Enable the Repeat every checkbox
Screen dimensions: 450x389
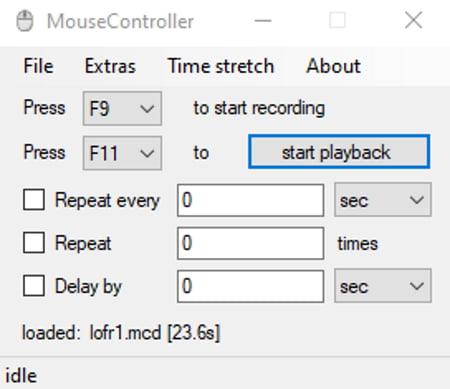(x=34, y=200)
